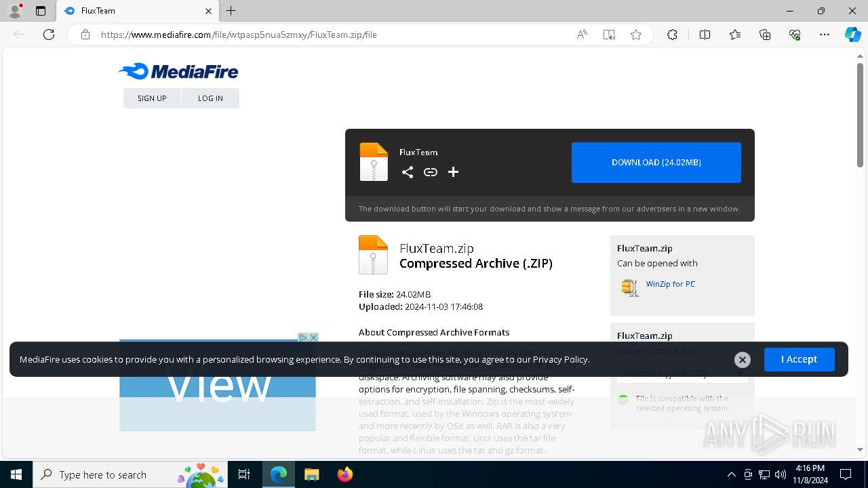Click the taskbar search box

tap(130, 474)
